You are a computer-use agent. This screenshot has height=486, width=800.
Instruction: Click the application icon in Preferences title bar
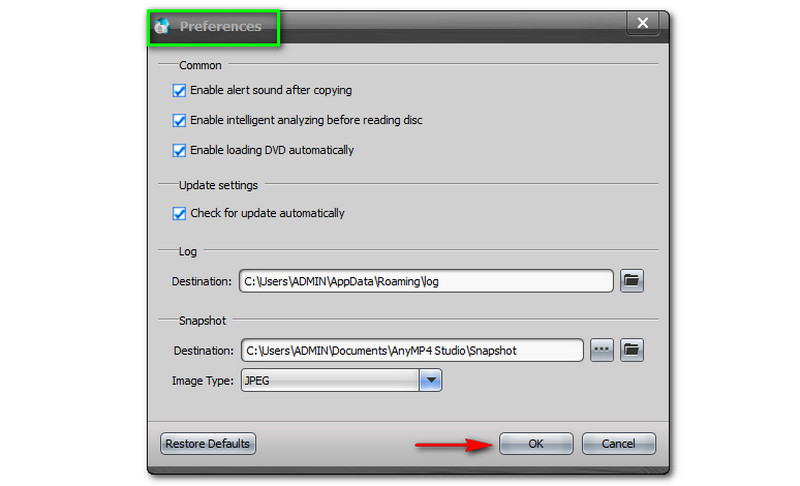pyautogui.click(x=162, y=26)
